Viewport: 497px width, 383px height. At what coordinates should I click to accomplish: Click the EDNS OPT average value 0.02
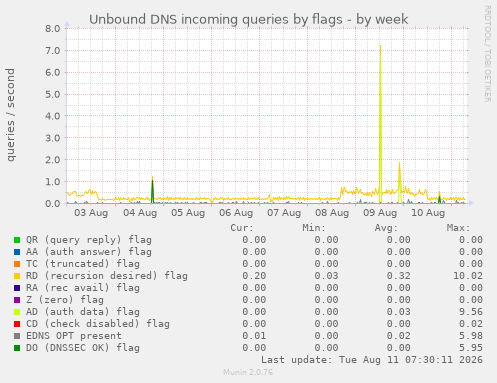(x=399, y=336)
